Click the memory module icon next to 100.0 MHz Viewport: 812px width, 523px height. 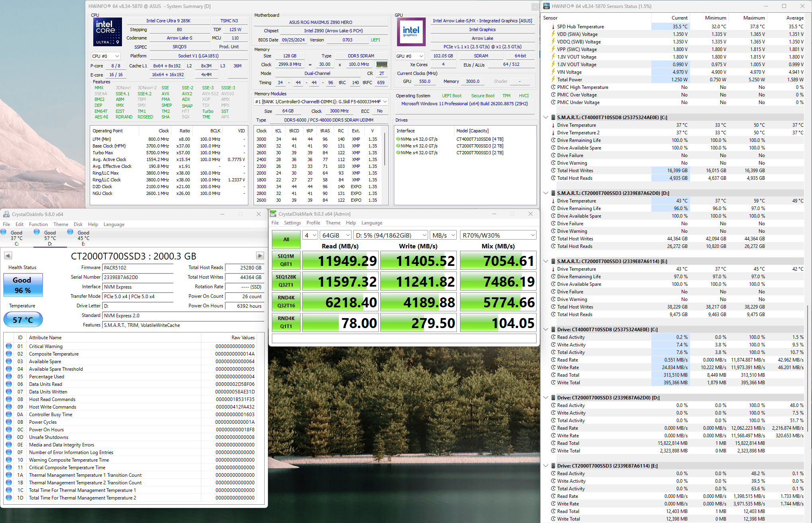[x=381, y=64]
